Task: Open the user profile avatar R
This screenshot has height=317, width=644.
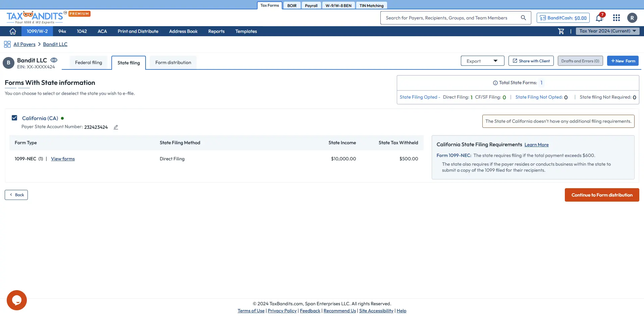Action: pos(632,18)
